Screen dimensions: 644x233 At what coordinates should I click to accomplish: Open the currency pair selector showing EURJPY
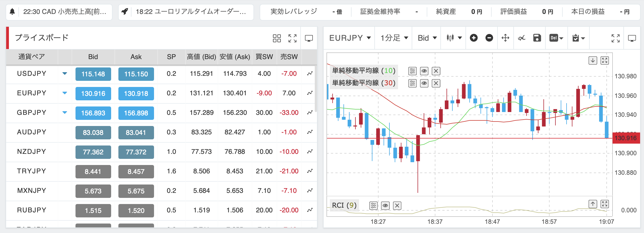click(x=349, y=38)
